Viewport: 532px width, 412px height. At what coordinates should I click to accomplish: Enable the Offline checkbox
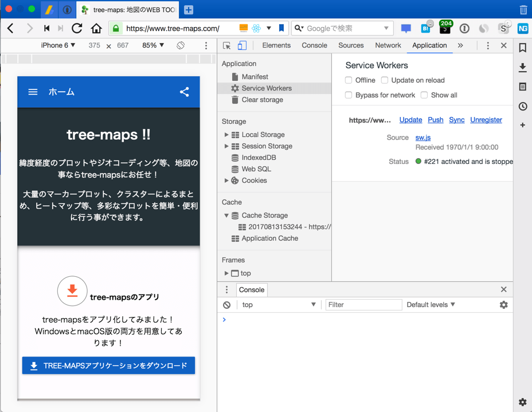click(349, 80)
